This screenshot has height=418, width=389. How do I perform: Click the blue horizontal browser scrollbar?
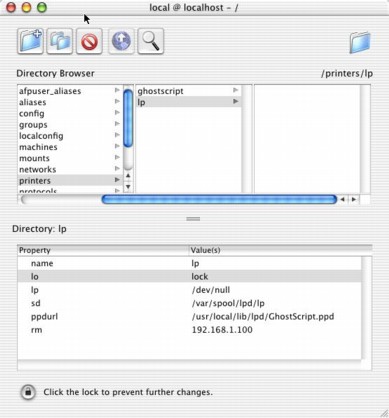[x=219, y=200]
